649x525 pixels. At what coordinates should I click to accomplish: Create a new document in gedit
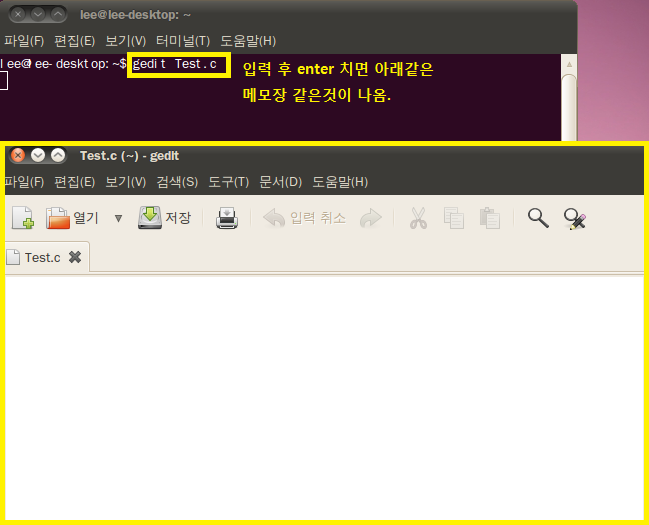(x=23, y=218)
